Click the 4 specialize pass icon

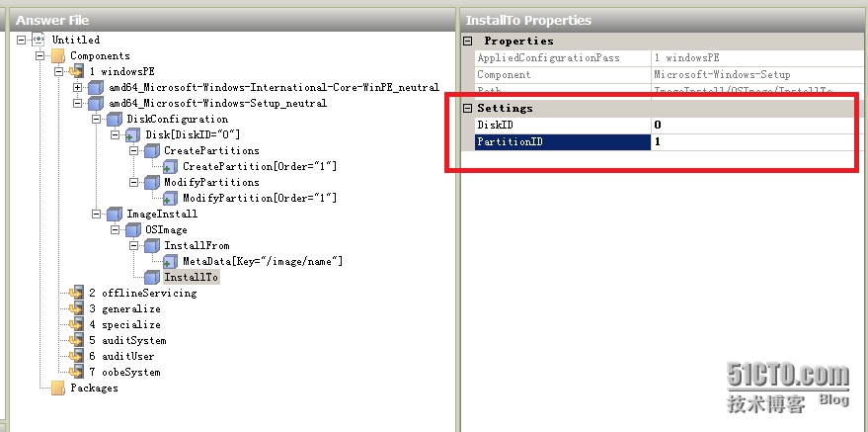[76, 324]
